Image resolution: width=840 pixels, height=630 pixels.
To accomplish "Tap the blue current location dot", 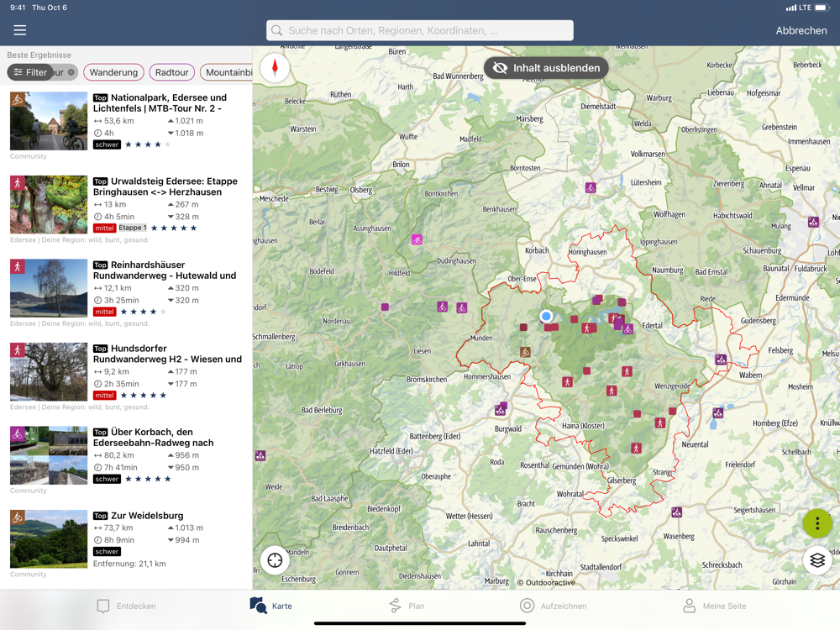I will click(546, 316).
